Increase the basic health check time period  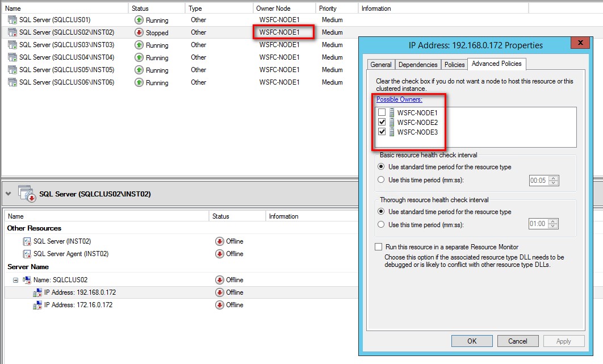click(554, 178)
